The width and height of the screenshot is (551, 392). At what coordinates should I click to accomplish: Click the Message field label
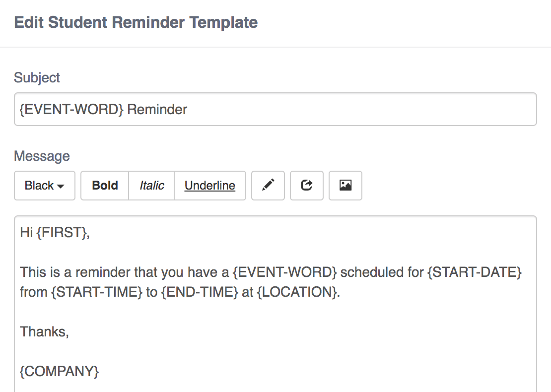pyautogui.click(x=42, y=156)
